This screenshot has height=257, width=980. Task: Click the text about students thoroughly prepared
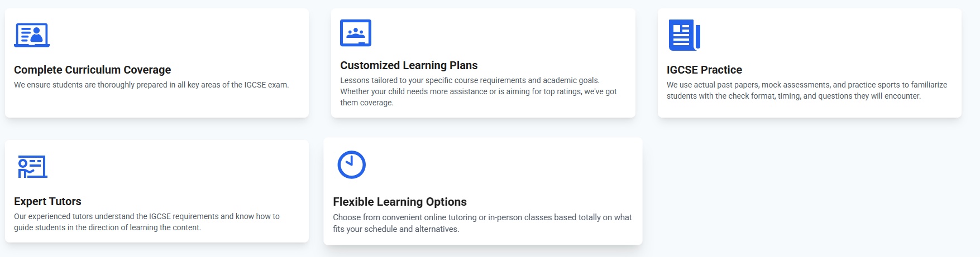[151, 85]
